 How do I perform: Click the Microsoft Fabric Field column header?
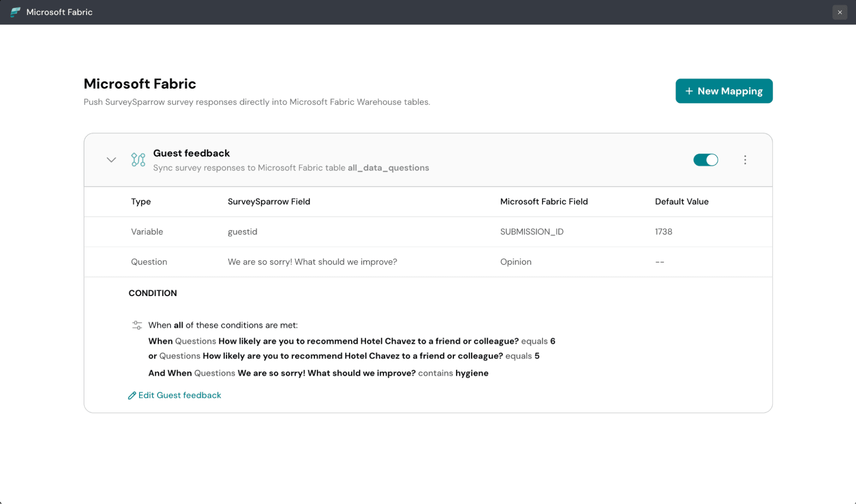point(544,202)
